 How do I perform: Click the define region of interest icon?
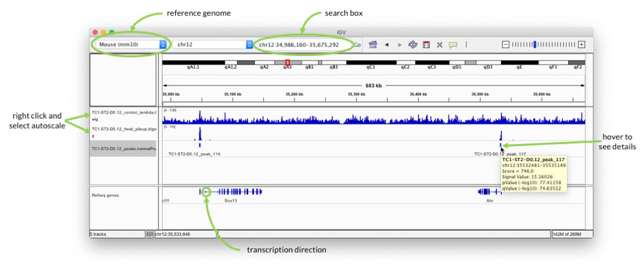coord(427,45)
